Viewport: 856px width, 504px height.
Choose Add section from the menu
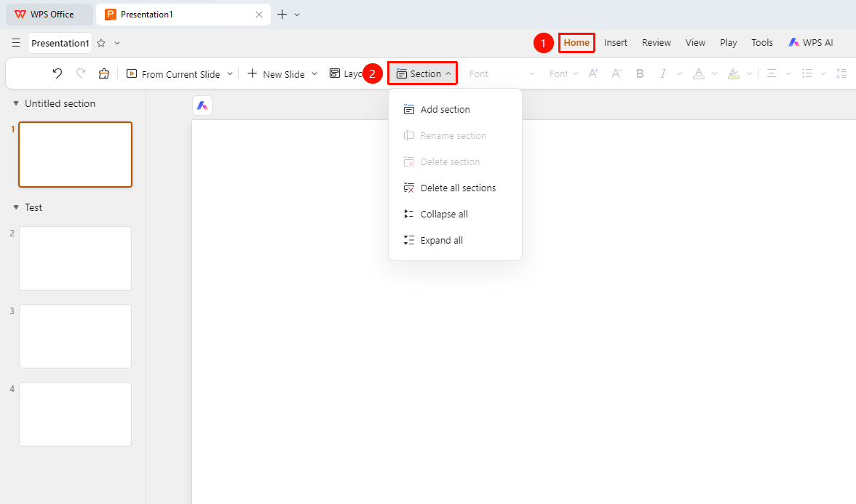tap(456, 110)
